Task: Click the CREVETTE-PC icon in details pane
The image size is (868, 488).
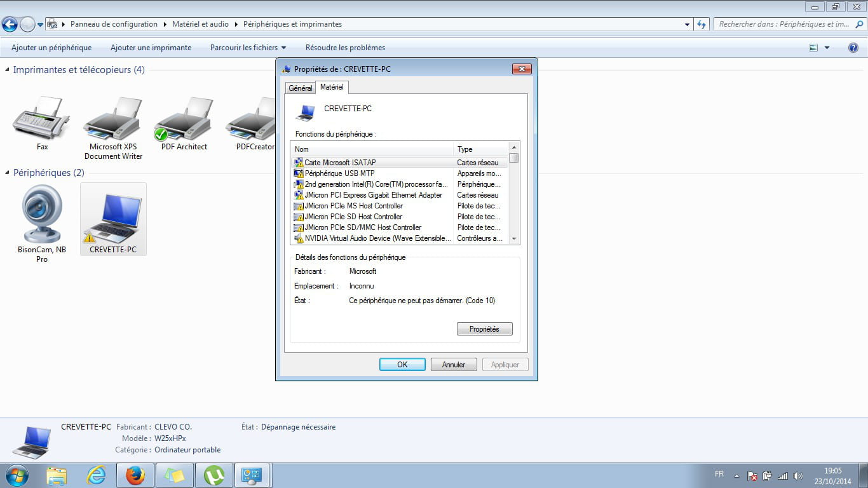Action: point(31,442)
